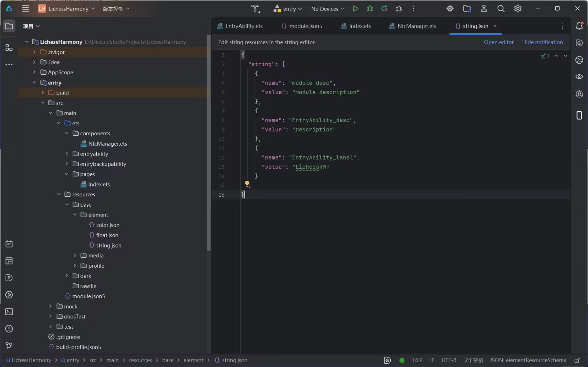Screen dimensions: 588x367
Task: Toggle the read-only lock in status bar
Action: pos(577,360)
